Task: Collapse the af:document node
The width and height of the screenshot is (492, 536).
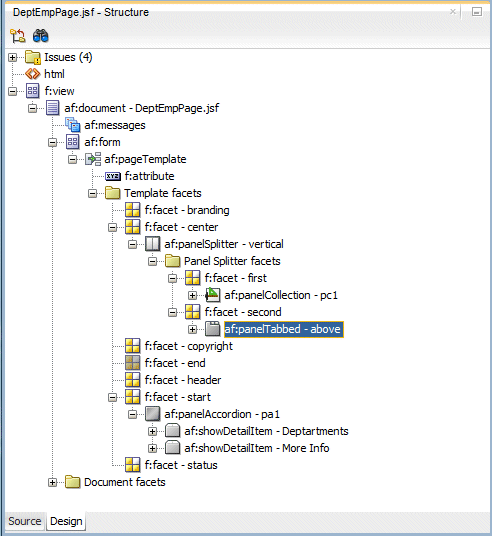Action: coord(32,108)
